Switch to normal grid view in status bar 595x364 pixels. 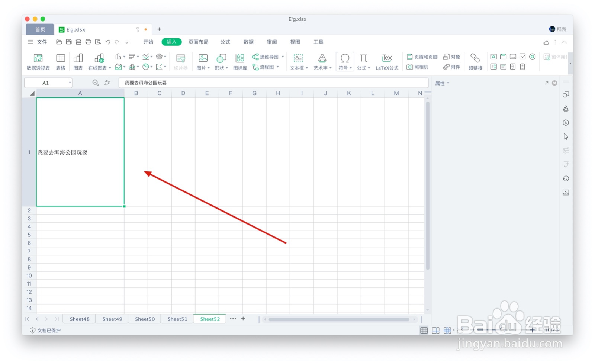point(424,330)
